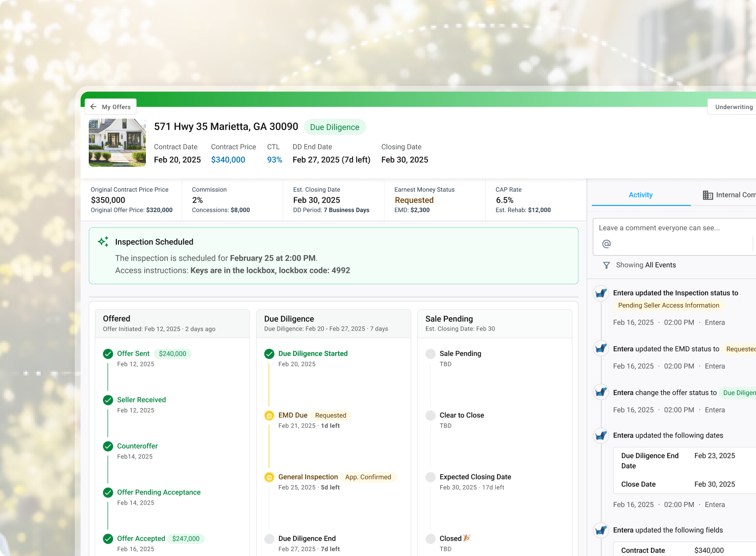Click the $340,000 contract price link
Viewport: 756px width, 556px height.
click(228, 160)
